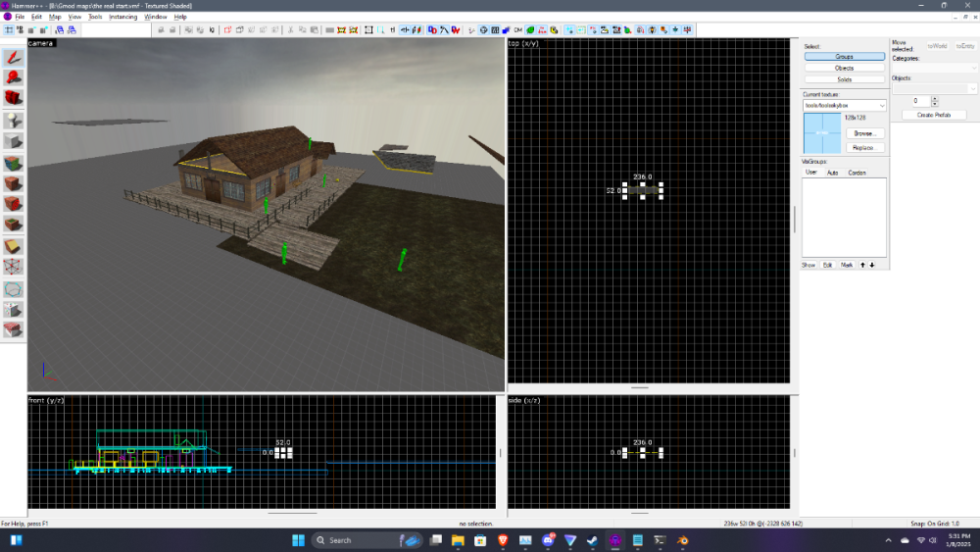The width and height of the screenshot is (980, 552).
Task: Click the texture Browse button
Action: [865, 133]
